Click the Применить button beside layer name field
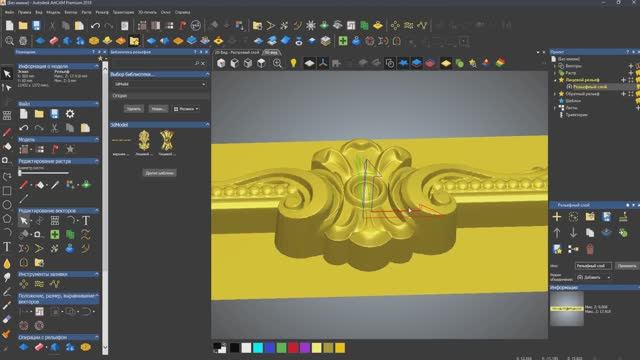The width and height of the screenshot is (640, 360). tap(627, 266)
